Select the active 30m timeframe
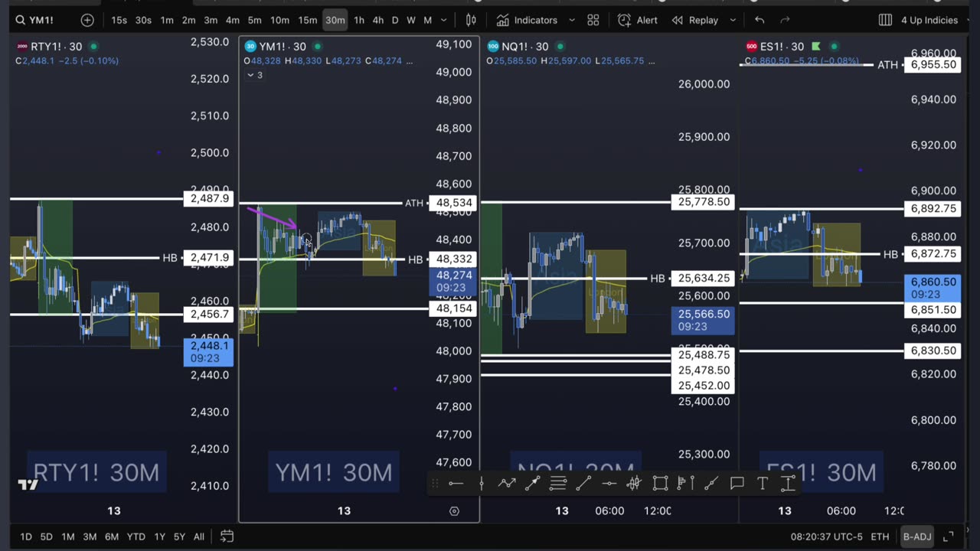 (x=335, y=20)
